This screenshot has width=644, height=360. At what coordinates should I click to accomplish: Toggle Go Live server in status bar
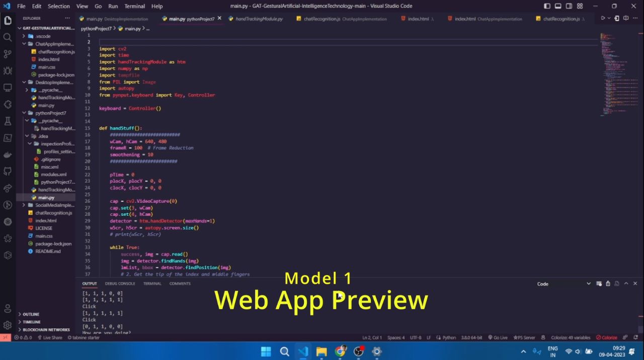pos(497,337)
